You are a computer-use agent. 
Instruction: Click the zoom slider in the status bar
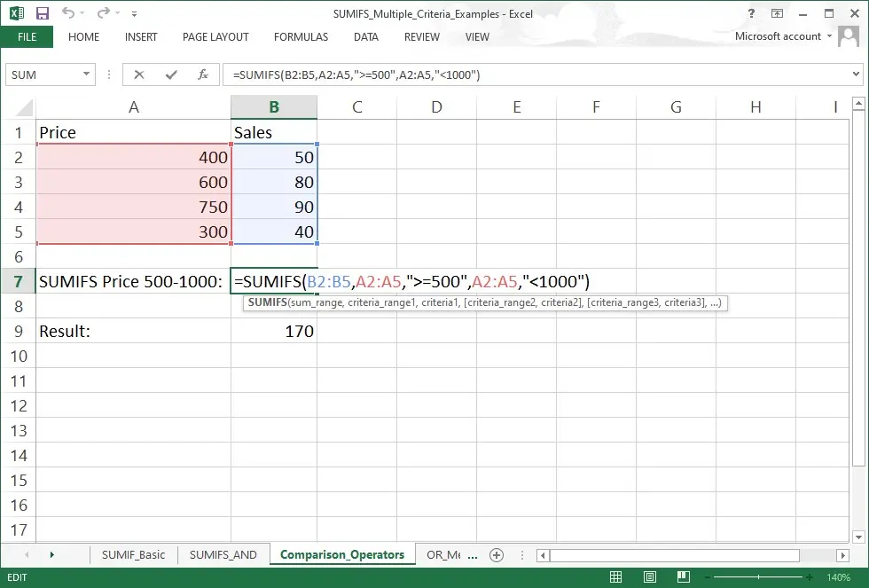point(758,577)
